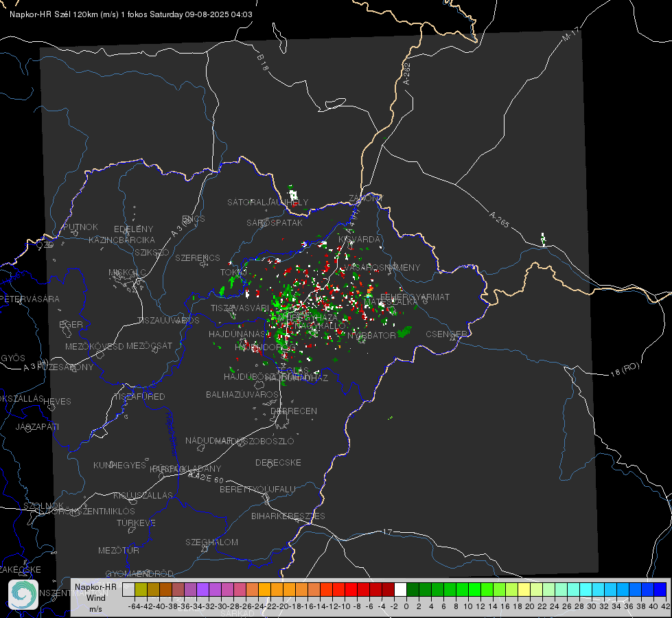Screen dimensions: 672x618
Task: Select the KISVÁRDA label
Action: [x=359, y=239]
